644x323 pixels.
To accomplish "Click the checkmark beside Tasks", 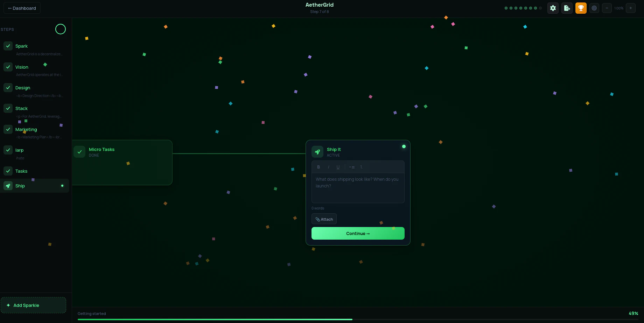I will tap(8, 171).
